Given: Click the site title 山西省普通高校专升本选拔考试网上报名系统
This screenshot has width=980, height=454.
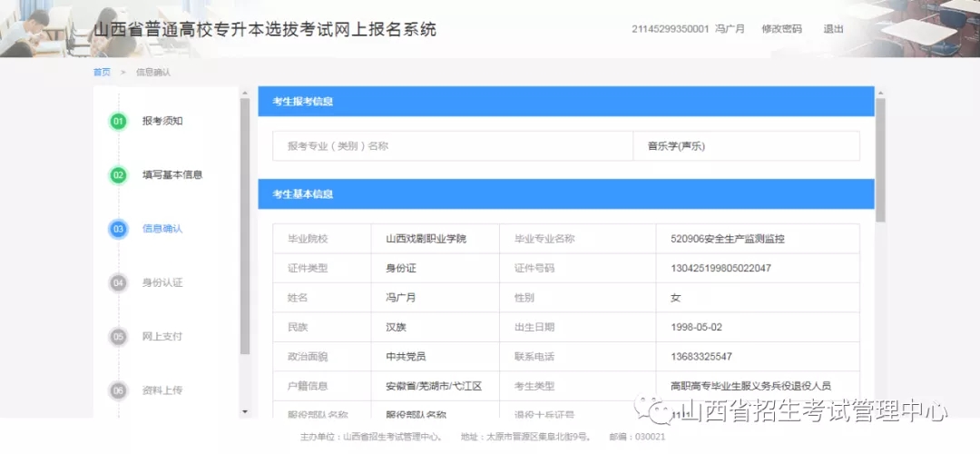Looking at the screenshot, I should pos(265,29).
